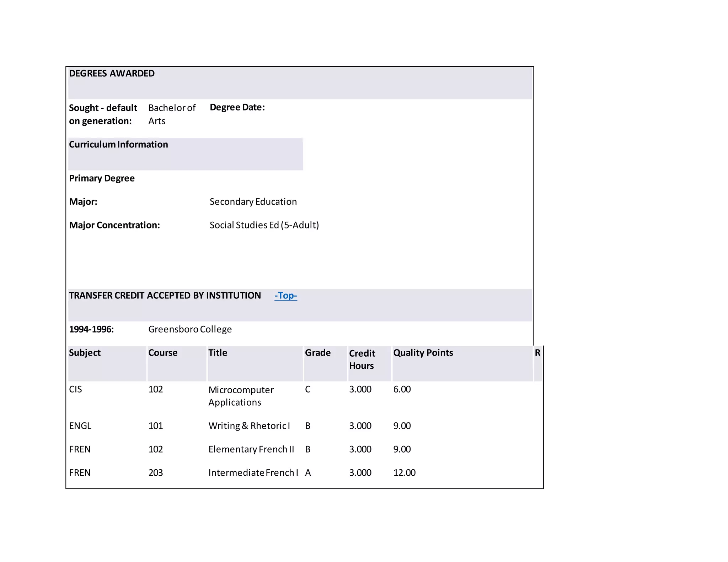The width and height of the screenshot is (728, 562).
Task: Click the Degree Date label
Action: (237, 108)
